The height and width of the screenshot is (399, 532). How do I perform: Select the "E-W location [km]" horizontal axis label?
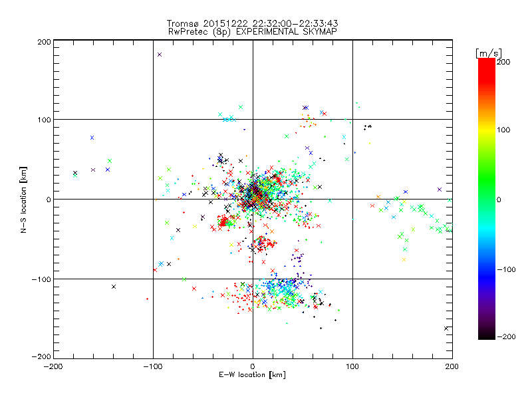click(x=252, y=375)
